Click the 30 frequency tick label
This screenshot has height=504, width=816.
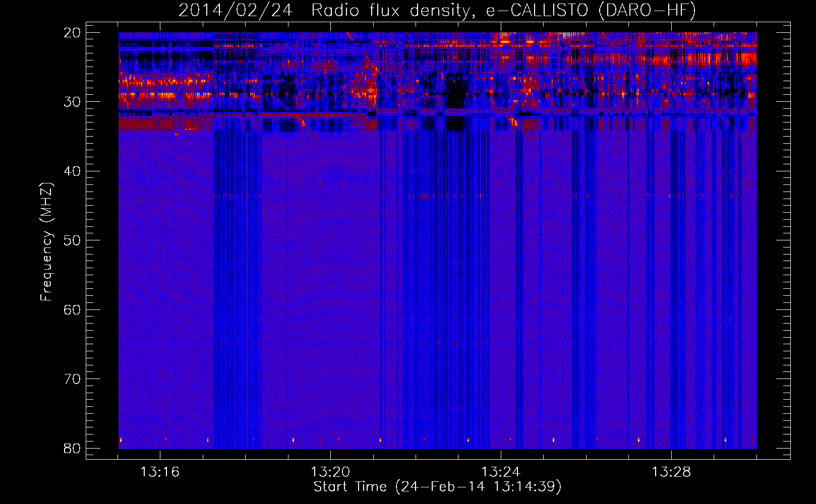(x=73, y=102)
